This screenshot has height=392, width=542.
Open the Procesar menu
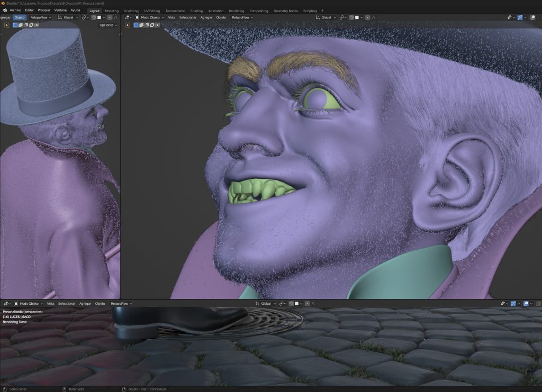tap(44, 11)
